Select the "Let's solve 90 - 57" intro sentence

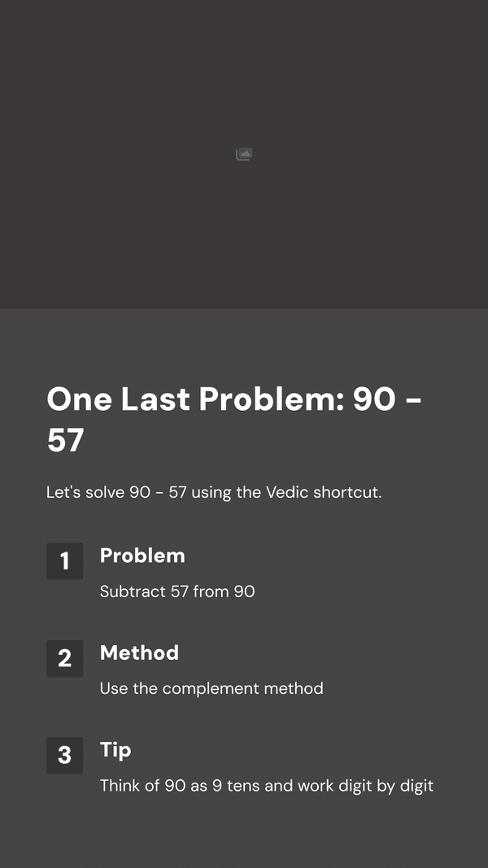[x=214, y=492]
